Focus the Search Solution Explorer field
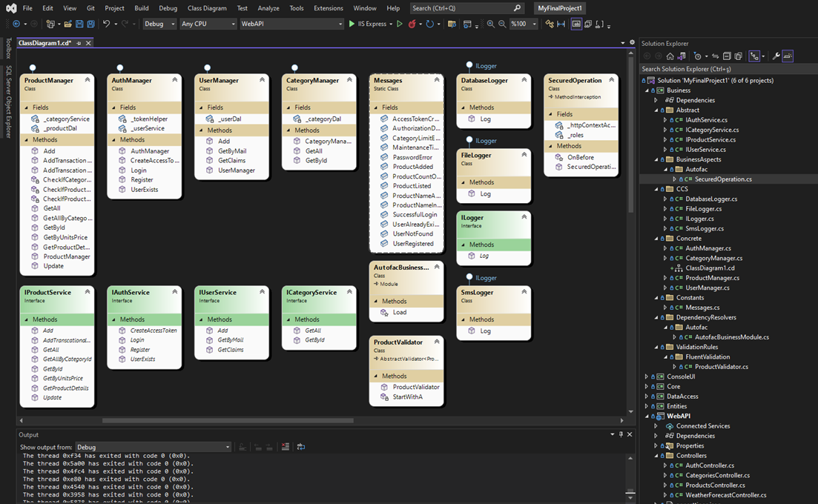The height and width of the screenshot is (504, 818). 728,69
